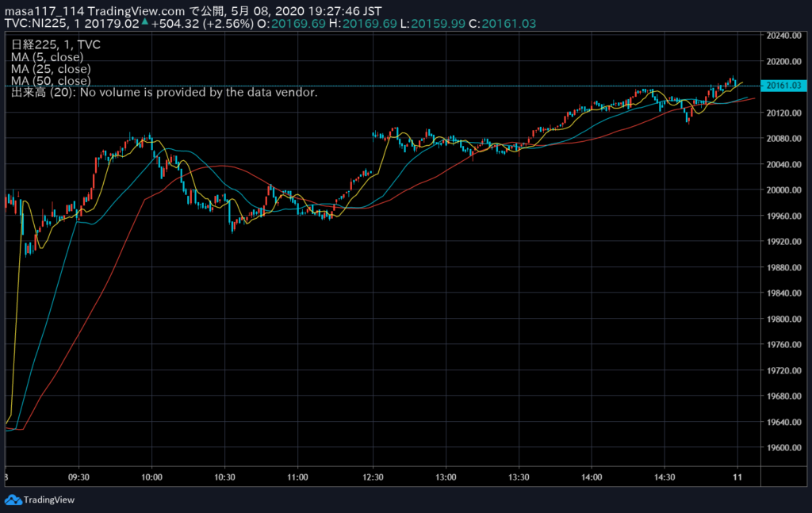Image resolution: width=812 pixels, height=513 pixels.
Task: Click the 19760.00 price axis label
Action: (x=783, y=345)
